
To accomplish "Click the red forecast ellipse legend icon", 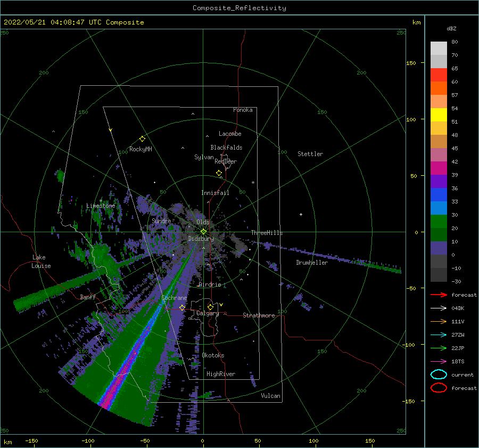I will click(x=439, y=388).
